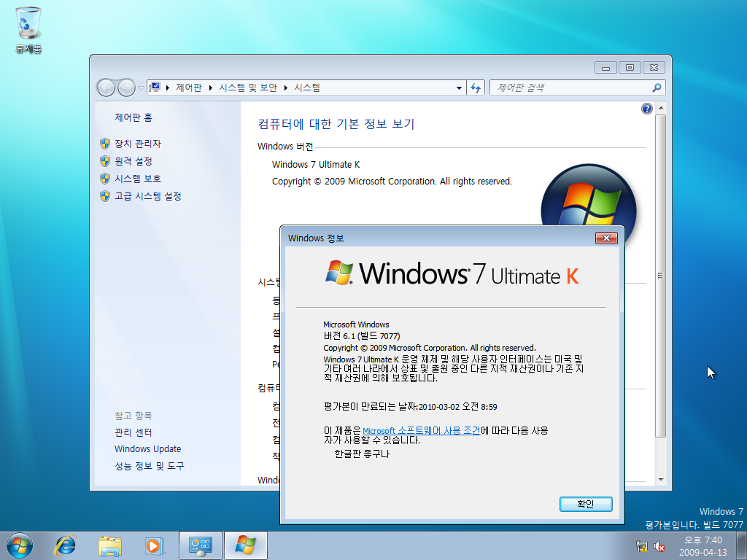Screen dimensions: 747x560
Task: Click the shield icon beside 고급 시스템 설정
Action: click(105, 195)
